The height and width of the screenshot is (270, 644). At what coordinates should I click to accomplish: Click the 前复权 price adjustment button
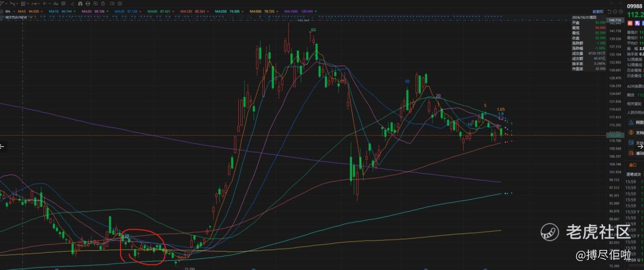(x=598, y=12)
